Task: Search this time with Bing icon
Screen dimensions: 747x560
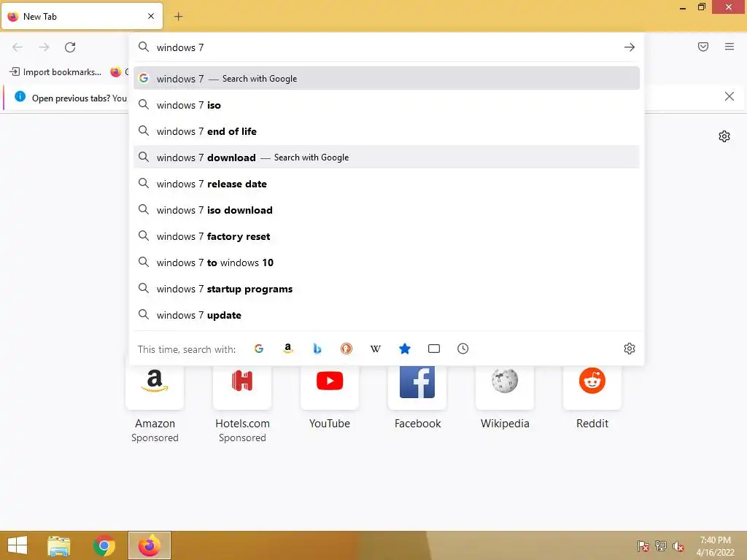Action: pyautogui.click(x=317, y=349)
